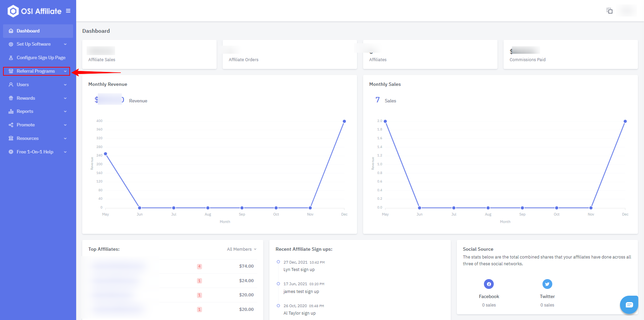Click the Facebook social source icon
This screenshot has width=644, height=320.
coord(489,284)
